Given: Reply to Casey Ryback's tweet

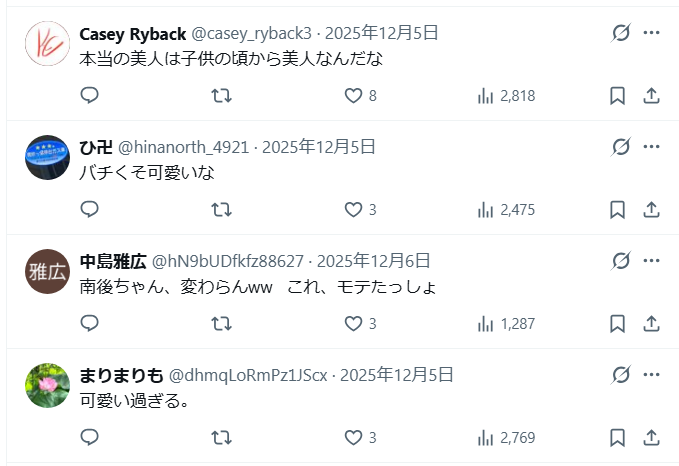Looking at the screenshot, I should [x=89, y=96].
